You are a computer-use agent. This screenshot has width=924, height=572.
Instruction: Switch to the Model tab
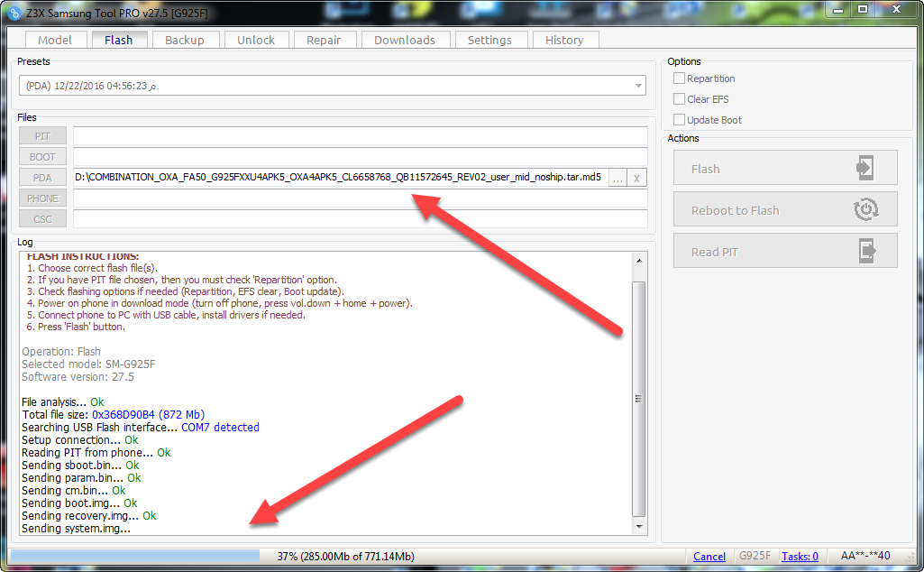55,40
